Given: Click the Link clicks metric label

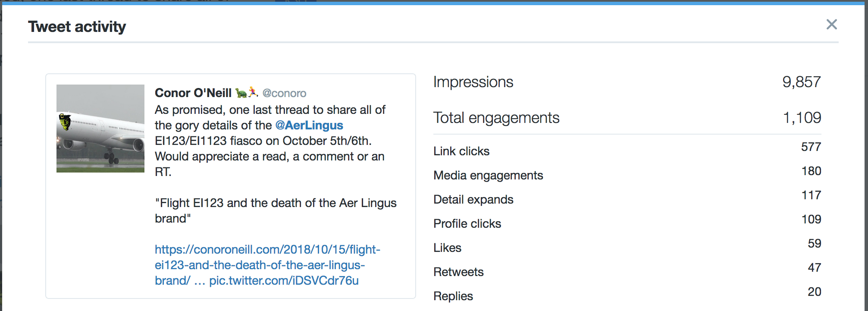Looking at the screenshot, I should pos(461,151).
